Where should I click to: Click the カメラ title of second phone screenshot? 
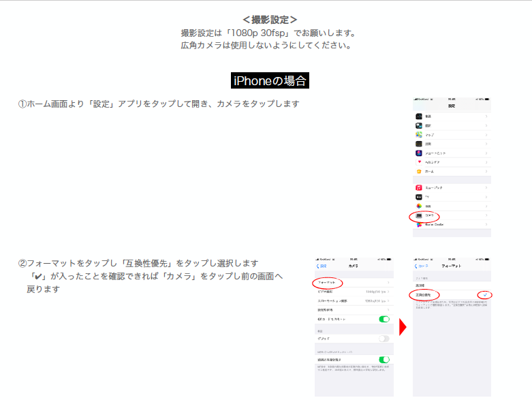[x=354, y=266]
